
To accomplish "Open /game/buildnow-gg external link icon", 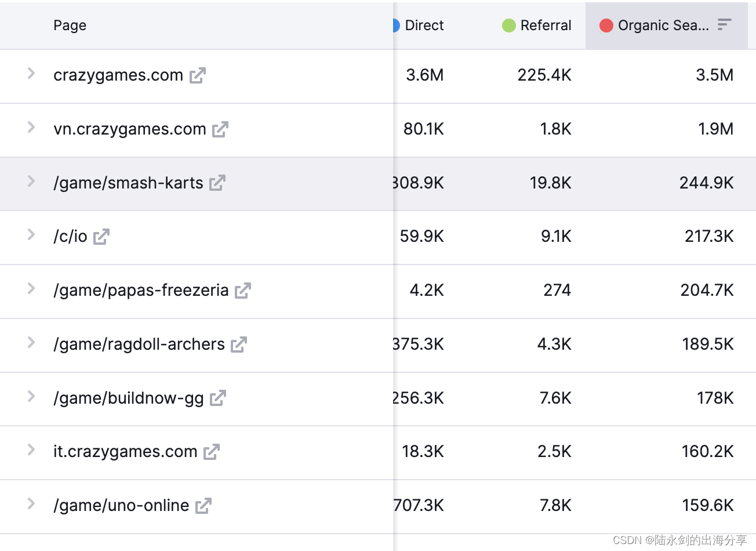I will (218, 398).
